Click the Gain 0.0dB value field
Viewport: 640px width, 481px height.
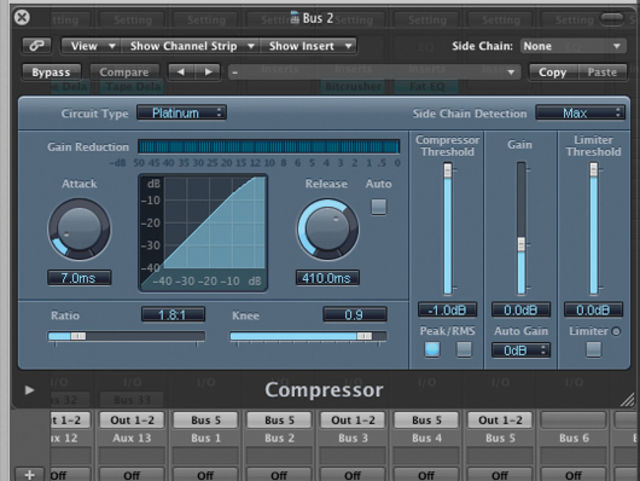tap(521, 310)
